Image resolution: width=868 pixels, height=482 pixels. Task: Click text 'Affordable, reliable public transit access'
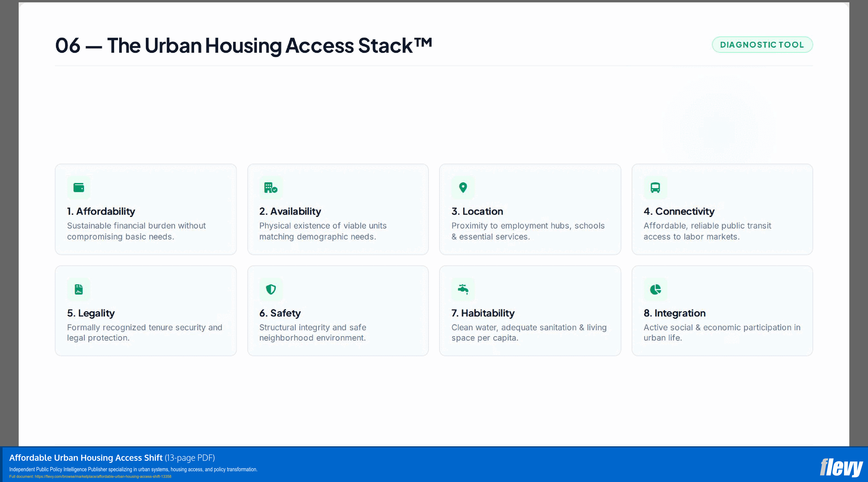(x=707, y=231)
